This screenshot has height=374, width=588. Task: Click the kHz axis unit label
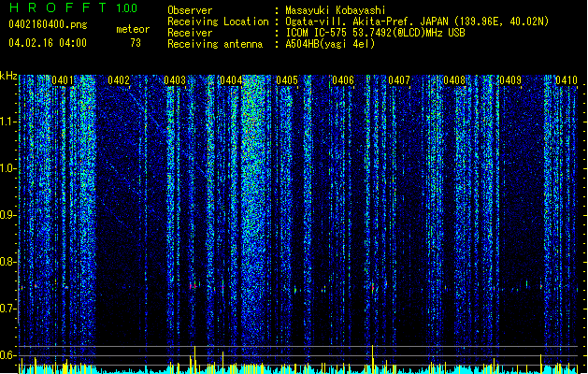click(x=8, y=76)
